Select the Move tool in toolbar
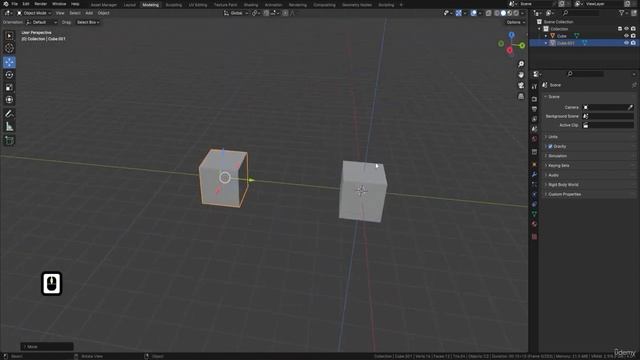The image size is (640, 360). tap(9, 62)
